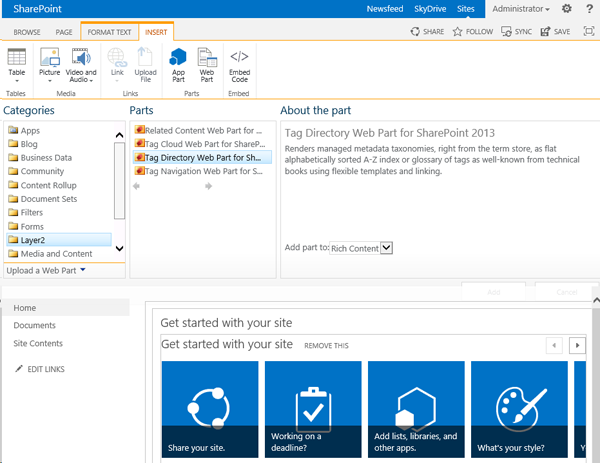Open the Share your site tile
600x463 pixels.
(x=210, y=409)
